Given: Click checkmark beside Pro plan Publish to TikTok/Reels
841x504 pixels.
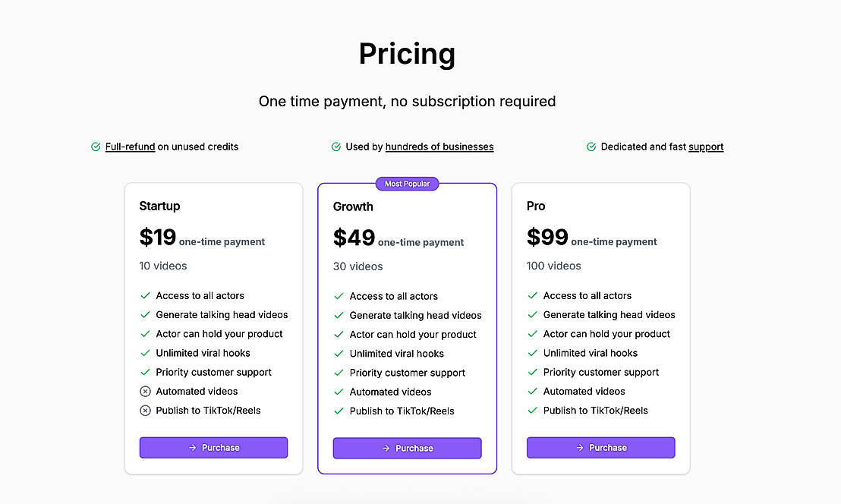Looking at the screenshot, I should [532, 411].
